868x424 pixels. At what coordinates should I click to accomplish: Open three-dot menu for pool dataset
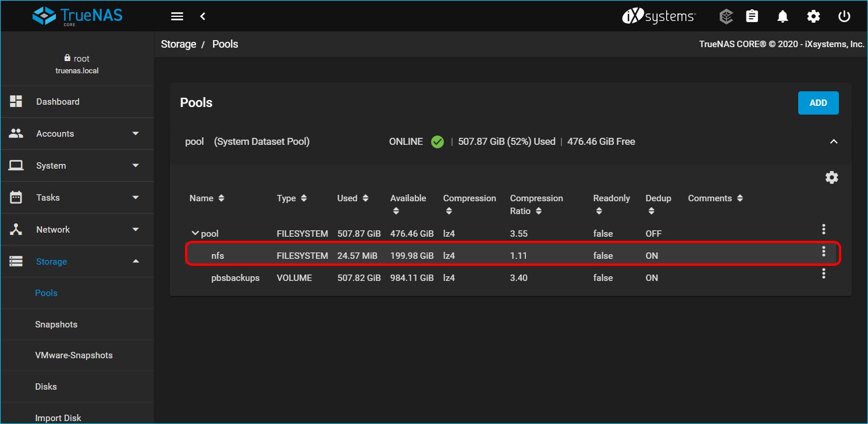coord(823,229)
